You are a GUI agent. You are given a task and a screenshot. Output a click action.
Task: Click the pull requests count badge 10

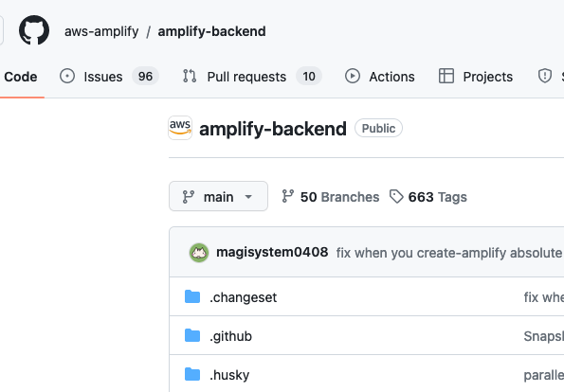coord(309,76)
